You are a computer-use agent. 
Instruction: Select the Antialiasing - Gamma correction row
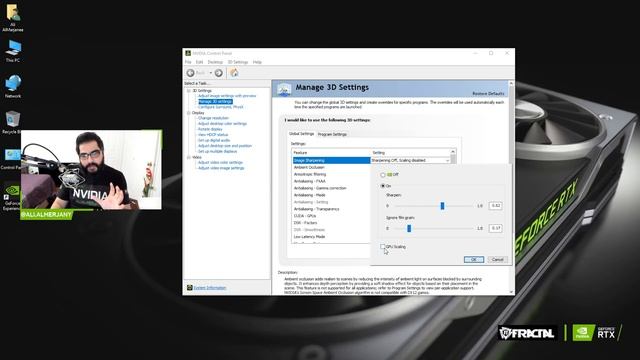pos(331,188)
